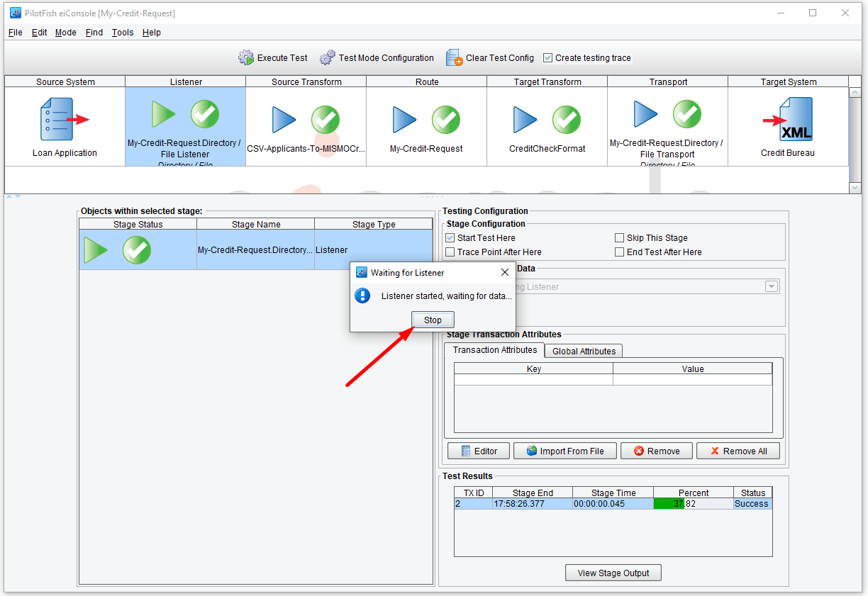Viewport: 868px width, 596px height.
Task: Click the Route stage green checkmark
Action: point(446,120)
